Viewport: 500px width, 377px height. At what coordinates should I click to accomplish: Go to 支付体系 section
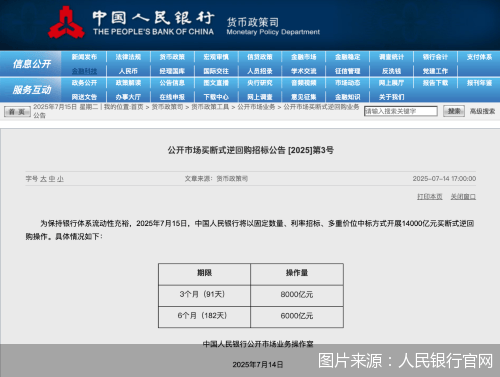(479, 57)
